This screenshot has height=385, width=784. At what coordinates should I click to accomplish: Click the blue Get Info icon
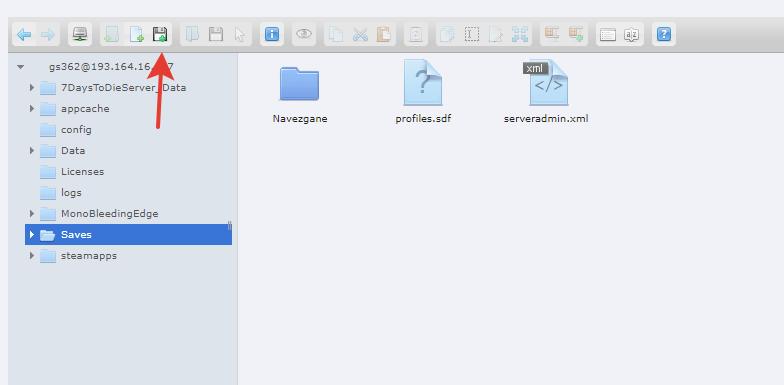[272, 34]
